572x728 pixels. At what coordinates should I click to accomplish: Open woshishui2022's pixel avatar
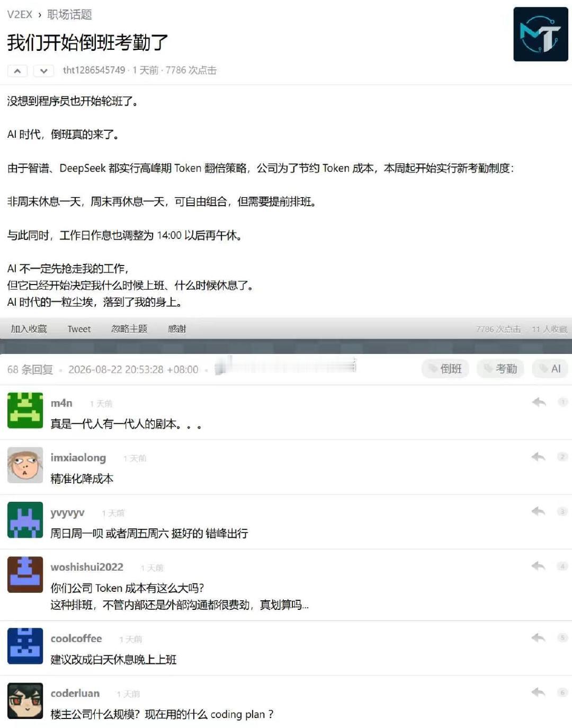pos(25,574)
